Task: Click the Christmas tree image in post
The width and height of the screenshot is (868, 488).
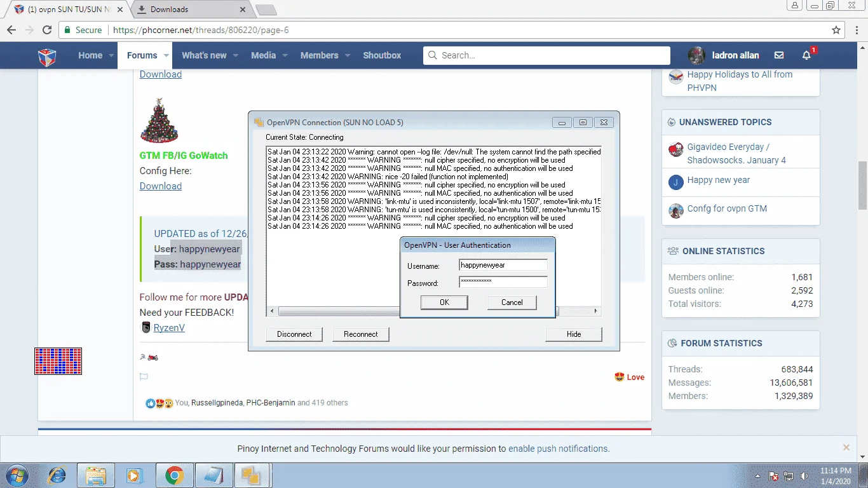Action: click(159, 121)
